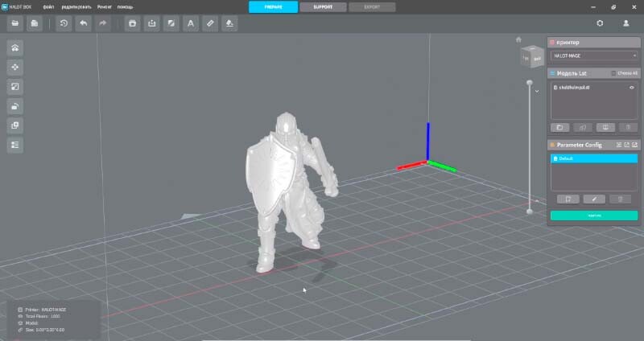The width and height of the screenshot is (644, 341).
Task: Click the bottom handle of the layer slider
Action: tap(530, 212)
